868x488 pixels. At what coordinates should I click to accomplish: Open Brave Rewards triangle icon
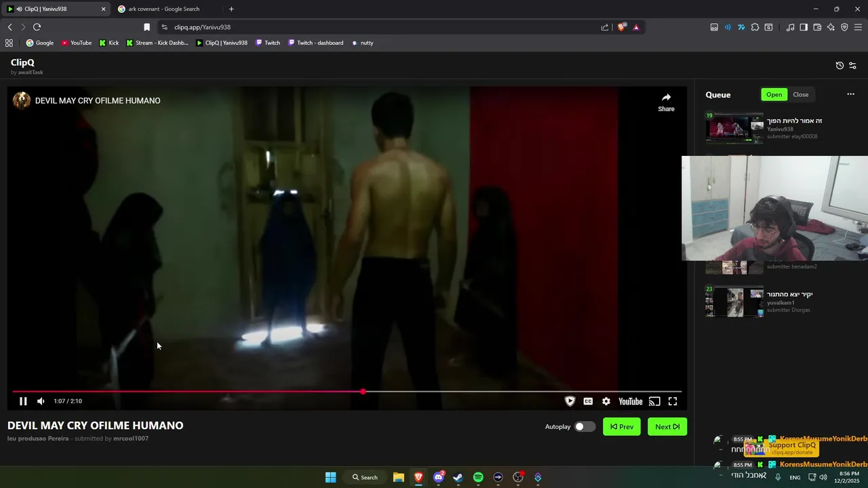click(636, 27)
